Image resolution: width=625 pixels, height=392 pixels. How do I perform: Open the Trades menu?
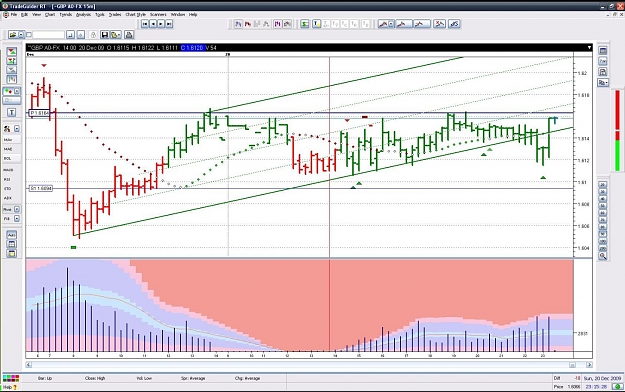click(x=115, y=14)
